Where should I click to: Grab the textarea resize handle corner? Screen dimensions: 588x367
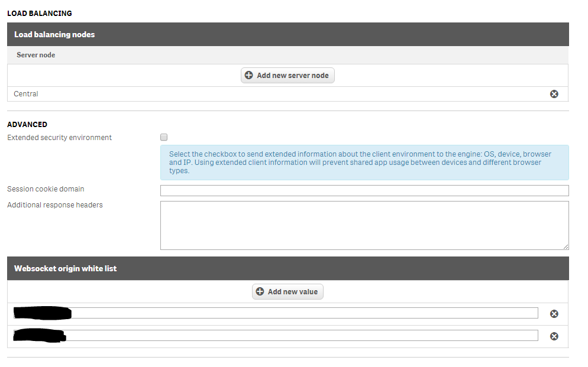pyautogui.click(x=566, y=246)
